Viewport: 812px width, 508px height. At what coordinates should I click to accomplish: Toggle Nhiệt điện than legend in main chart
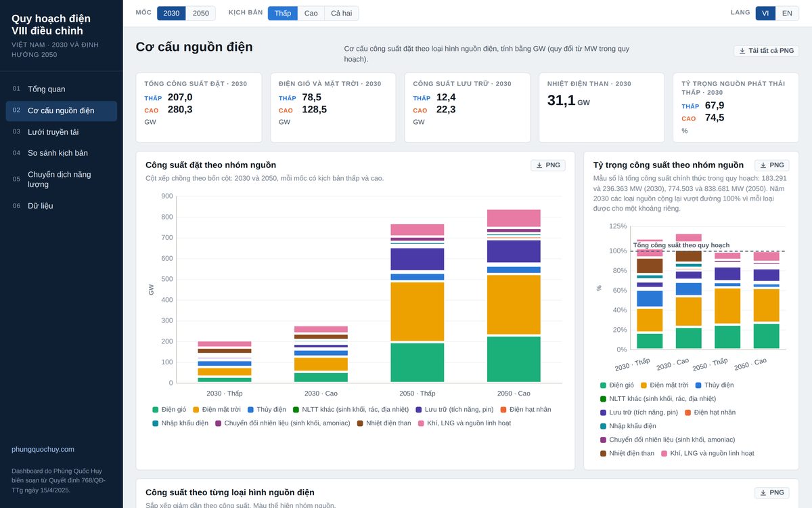tap(384, 423)
